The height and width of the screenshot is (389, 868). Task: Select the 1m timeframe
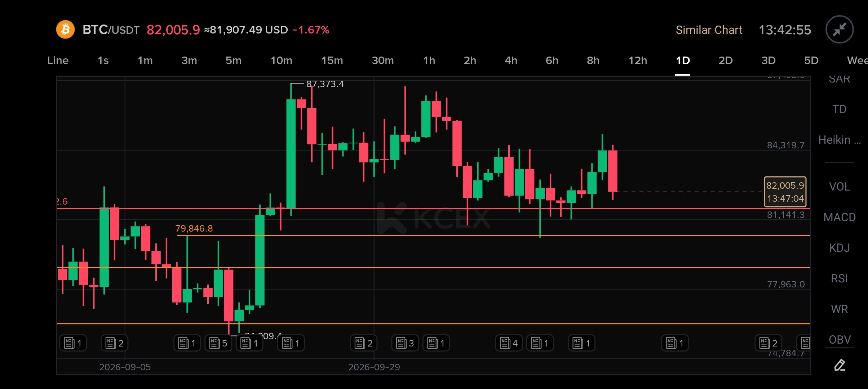tap(145, 61)
